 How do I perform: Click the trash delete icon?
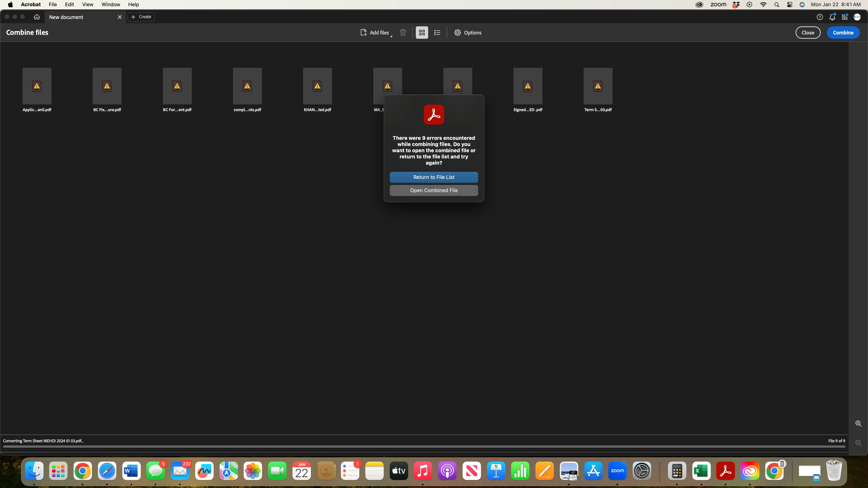pyautogui.click(x=403, y=33)
